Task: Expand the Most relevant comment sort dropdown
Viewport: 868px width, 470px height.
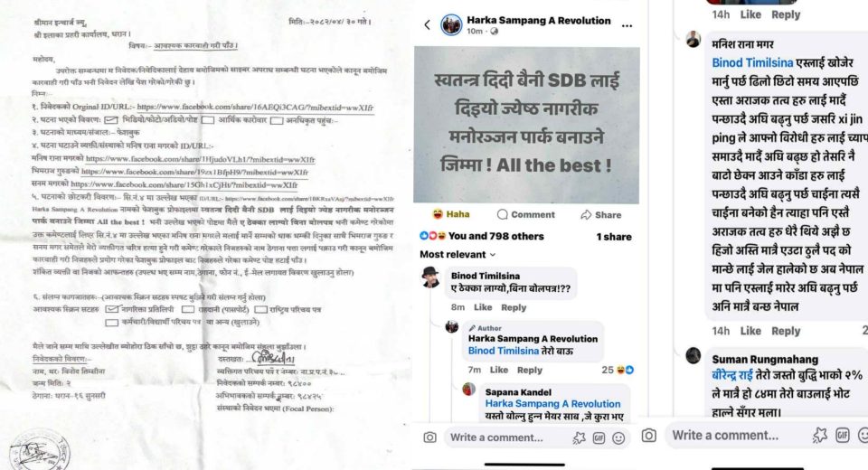Action: (458, 255)
